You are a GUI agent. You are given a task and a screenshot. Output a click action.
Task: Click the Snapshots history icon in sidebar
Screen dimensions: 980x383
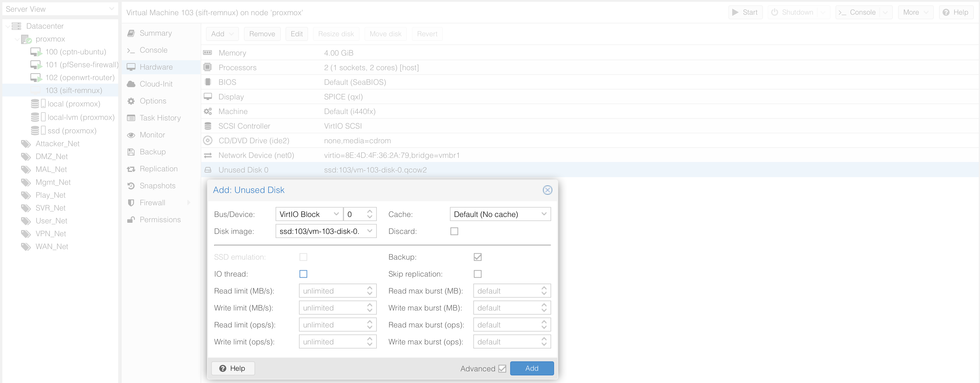tap(131, 186)
